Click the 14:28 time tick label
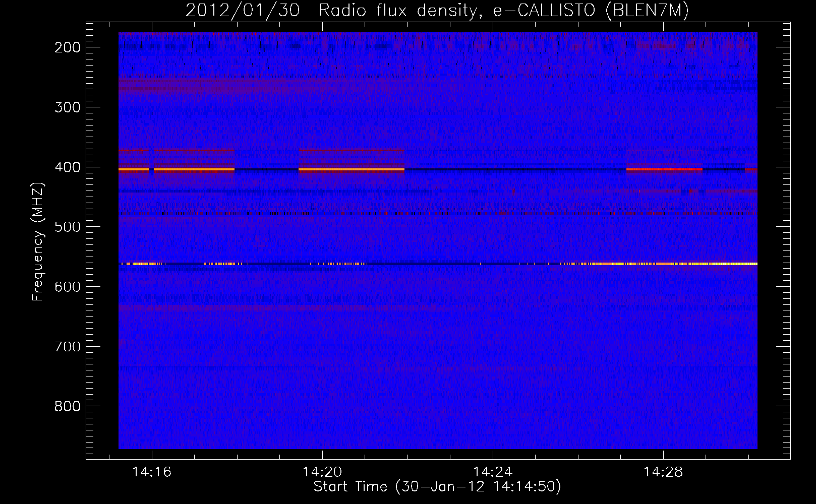The image size is (816, 504). tap(663, 472)
